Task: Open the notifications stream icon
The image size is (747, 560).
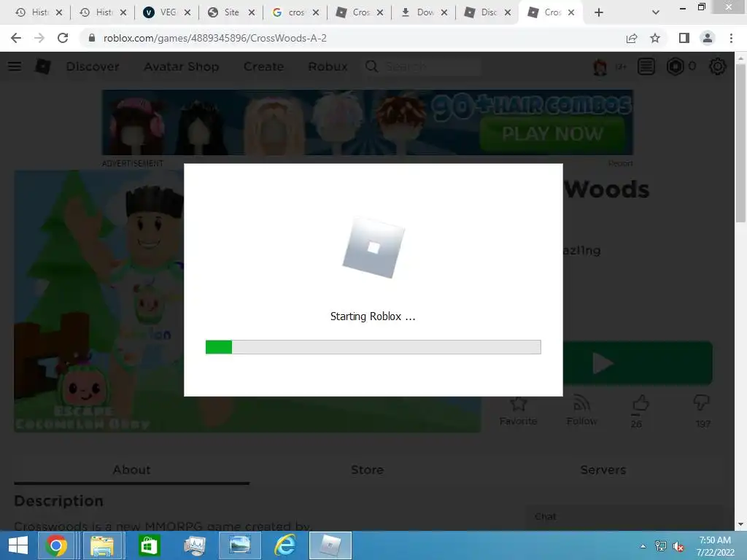Action: [x=646, y=66]
